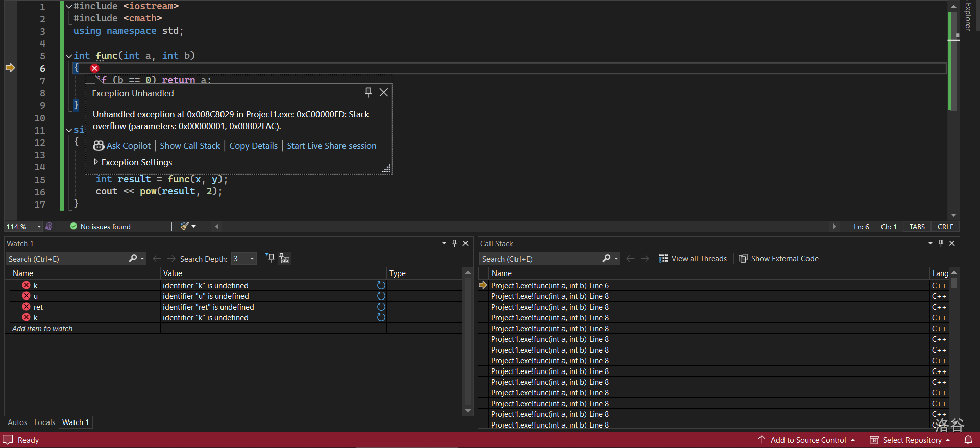This screenshot has height=448, width=980.
Task: Click the code cleanup broom icon
Action: point(185,226)
